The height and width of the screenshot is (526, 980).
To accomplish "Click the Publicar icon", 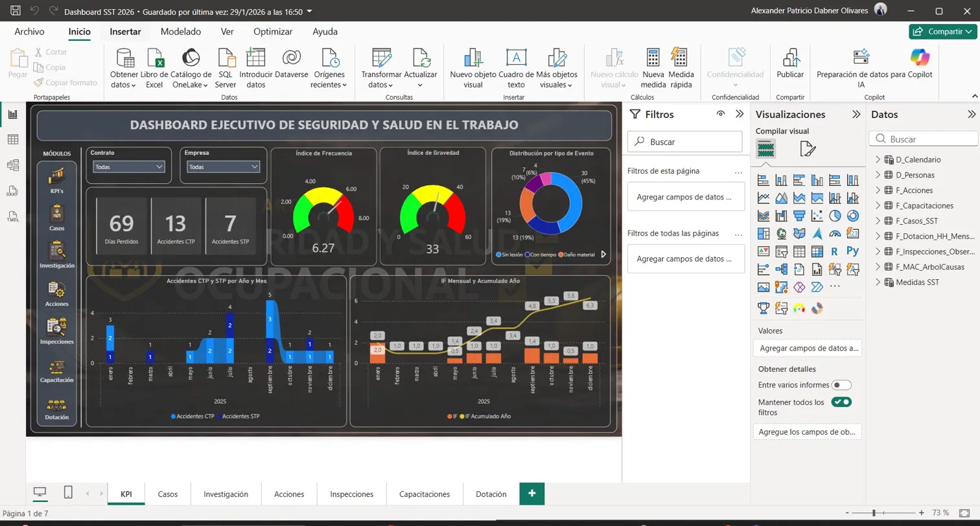I will point(790,63).
